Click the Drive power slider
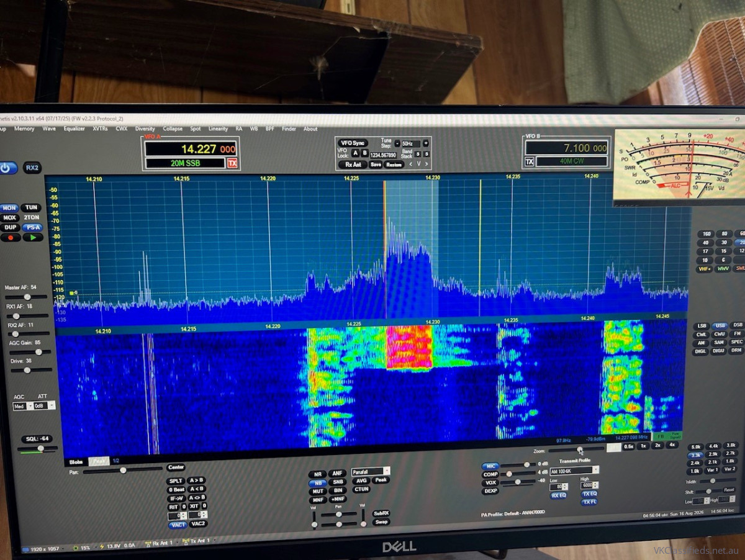This screenshot has height=560, width=745. click(x=31, y=370)
